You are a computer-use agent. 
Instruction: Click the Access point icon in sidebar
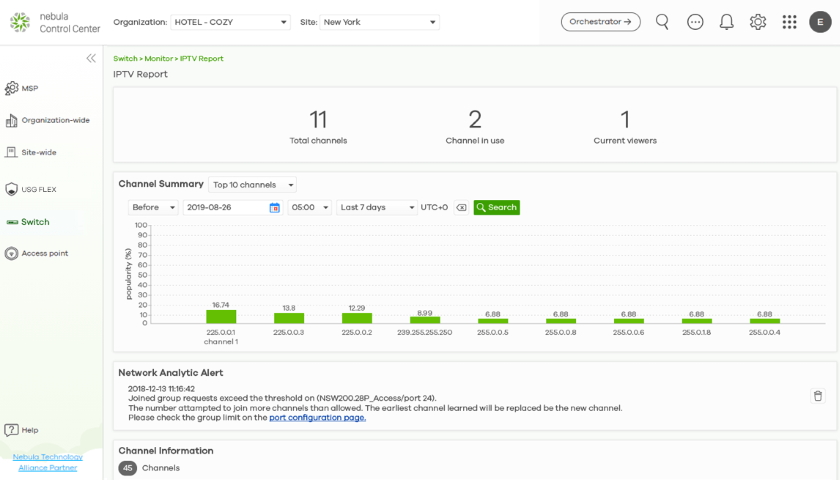[x=11, y=253]
